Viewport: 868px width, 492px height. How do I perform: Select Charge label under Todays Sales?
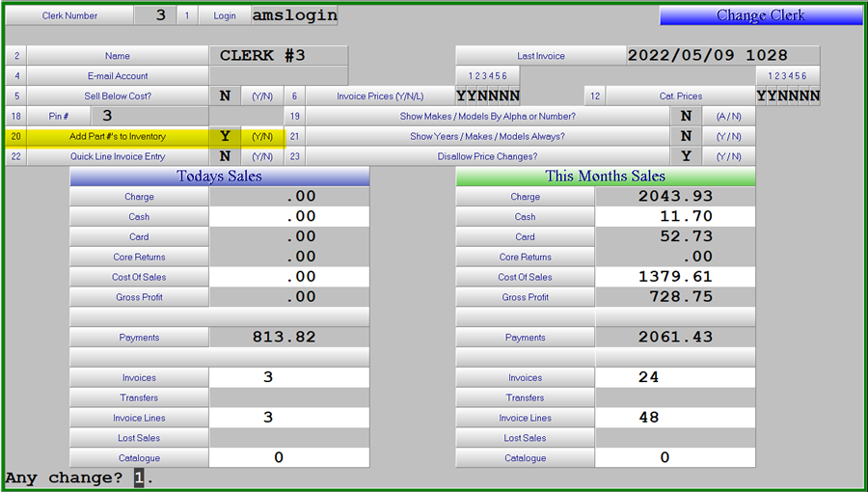(139, 197)
